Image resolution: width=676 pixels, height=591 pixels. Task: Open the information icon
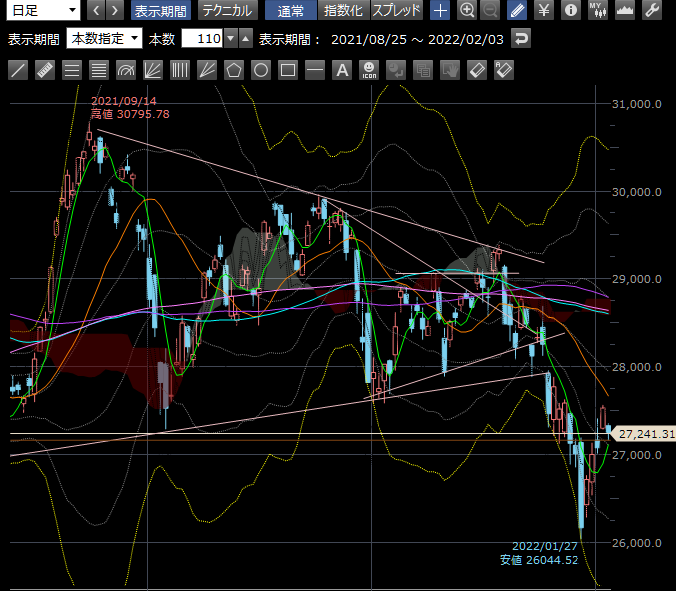coord(571,11)
